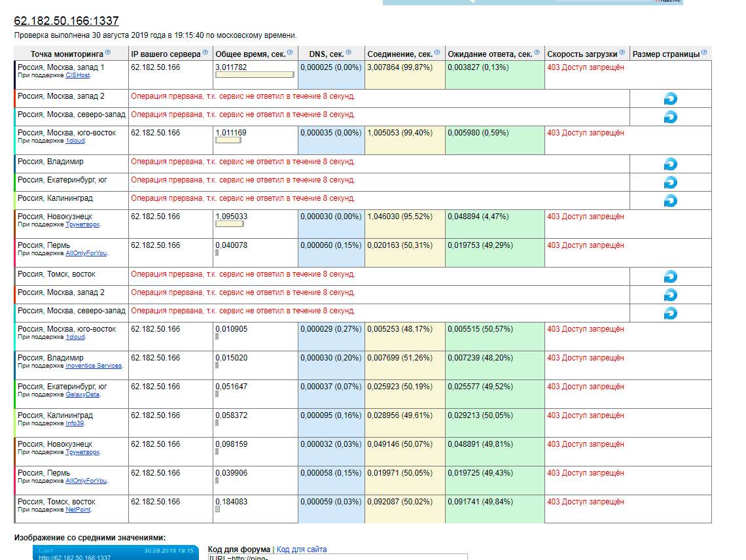746x560 pixels.
Task: Open the Info39 sponsor link
Action: 75,423
